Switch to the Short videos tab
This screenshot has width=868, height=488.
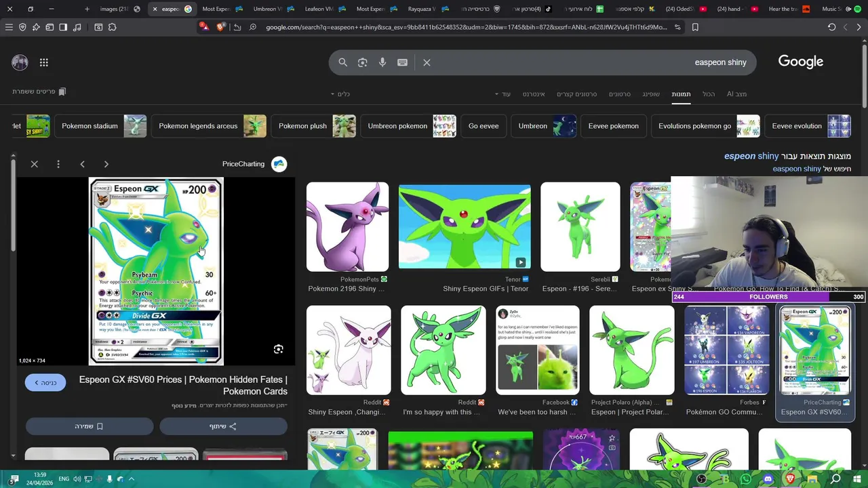click(576, 94)
